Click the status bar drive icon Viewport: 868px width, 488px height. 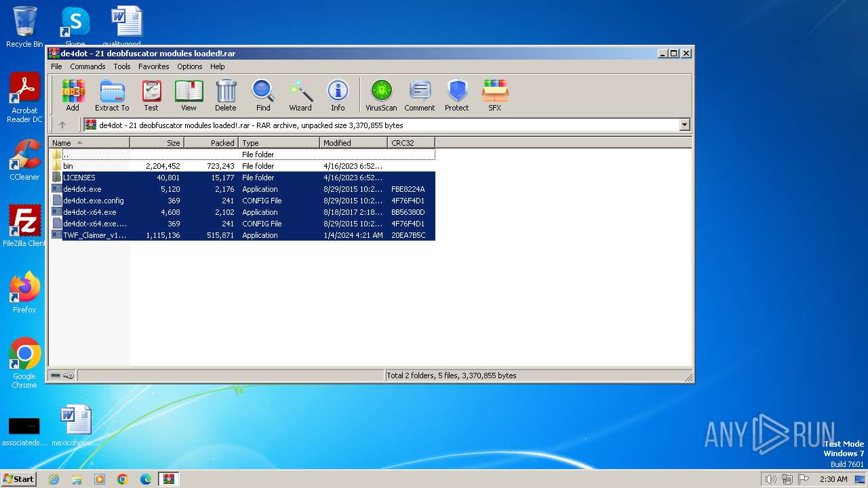pos(56,375)
